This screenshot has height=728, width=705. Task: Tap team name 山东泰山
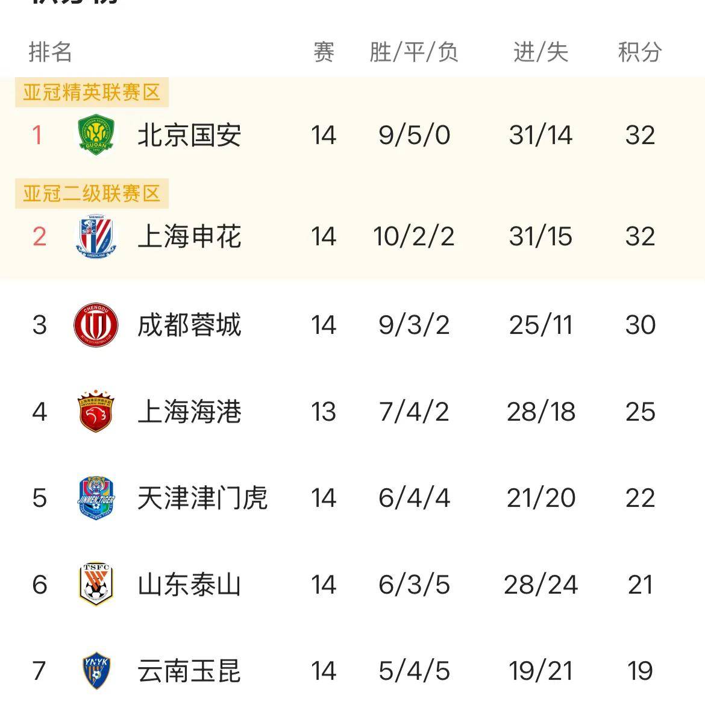pos(189,585)
